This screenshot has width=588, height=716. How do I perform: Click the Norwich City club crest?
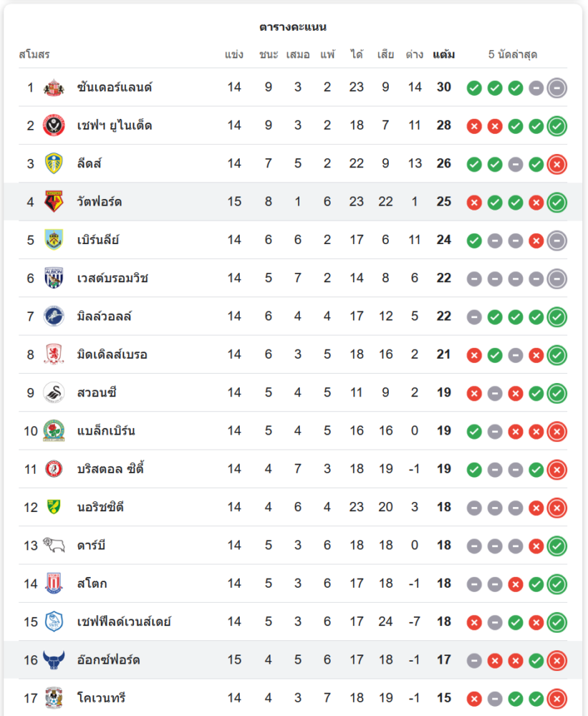click(54, 507)
